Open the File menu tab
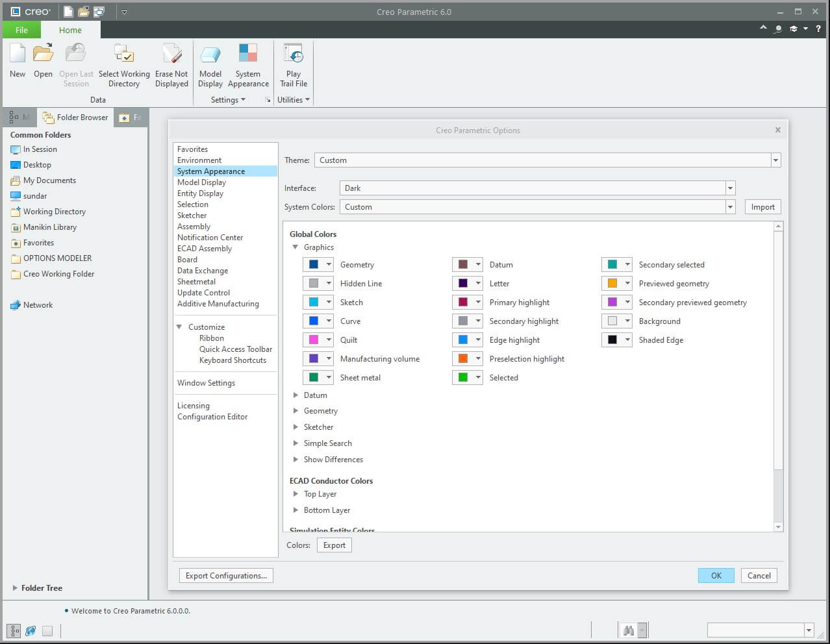830x644 pixels. pos(21,30)
